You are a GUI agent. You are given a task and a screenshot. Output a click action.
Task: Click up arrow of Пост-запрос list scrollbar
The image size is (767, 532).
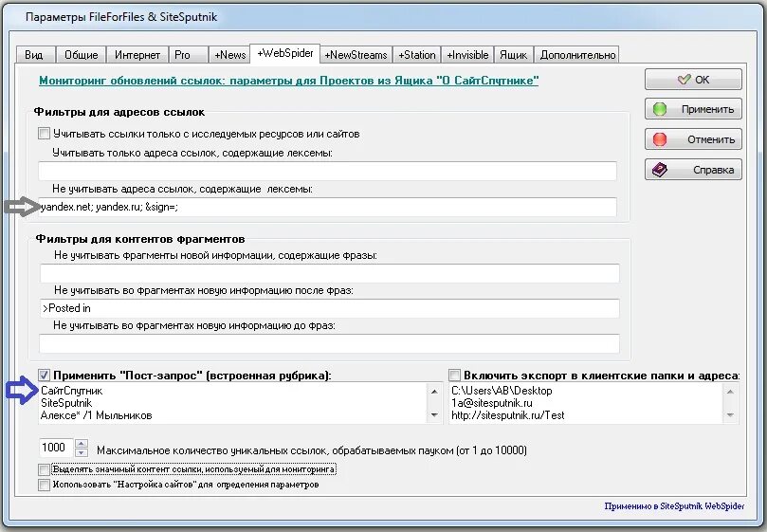434,391
